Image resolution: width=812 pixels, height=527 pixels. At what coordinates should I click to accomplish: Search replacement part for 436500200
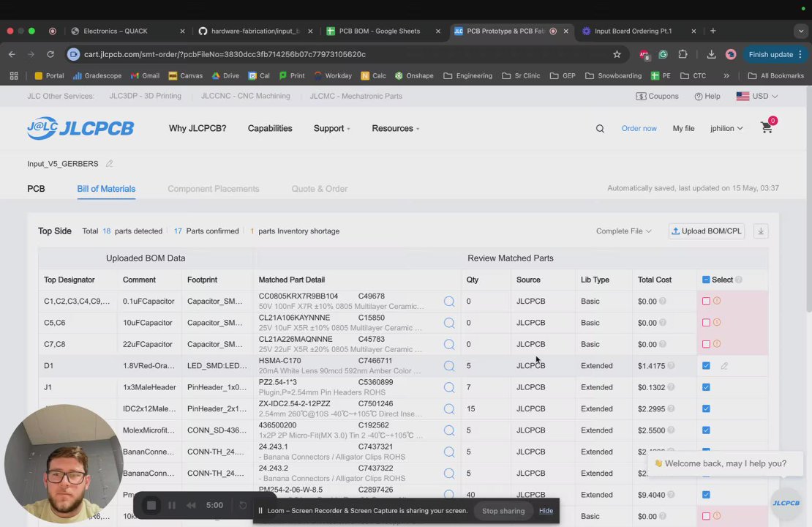coord(449,430)
